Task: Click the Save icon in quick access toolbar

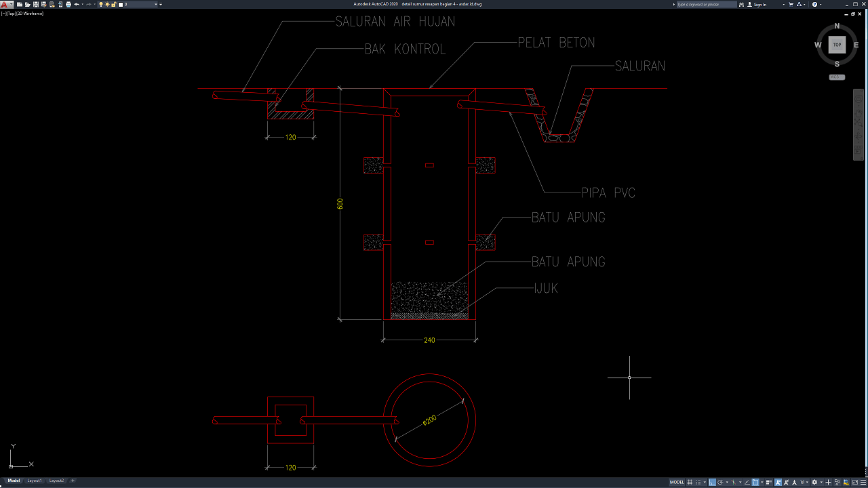Action: [x=36, y=4]
